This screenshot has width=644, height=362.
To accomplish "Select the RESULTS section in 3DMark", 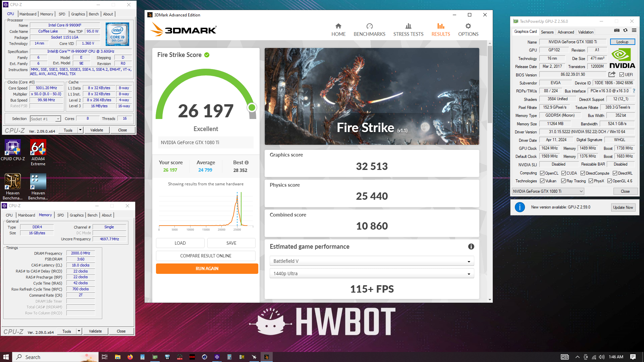I will click(x=441, y=30).
